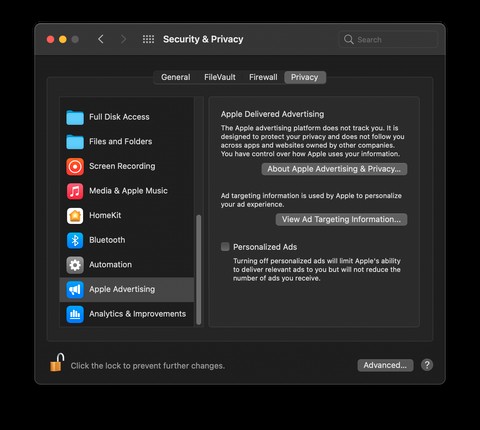Click into the Search field
480x430 pixels.
click(388, 40)
